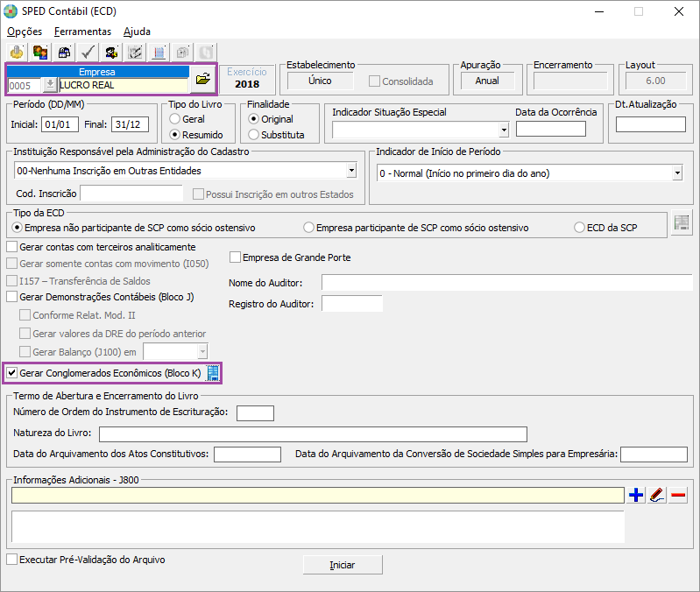700x592 pixels.
Task: Click the Data da Ocorrência field
Action: (551, 129)
